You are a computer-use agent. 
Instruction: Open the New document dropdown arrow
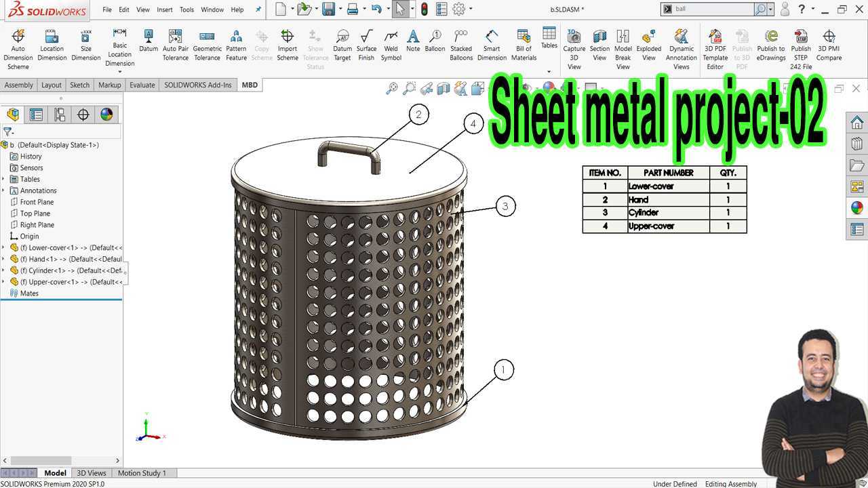point(292,9)
